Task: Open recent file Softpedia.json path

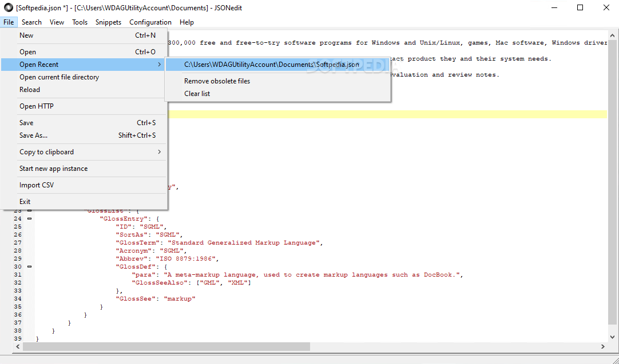Action: tap(277, 65)
